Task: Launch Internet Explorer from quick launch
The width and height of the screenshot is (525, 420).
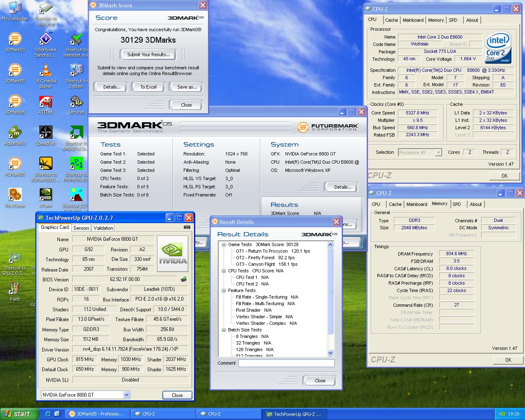Action: tap(48, 414)
